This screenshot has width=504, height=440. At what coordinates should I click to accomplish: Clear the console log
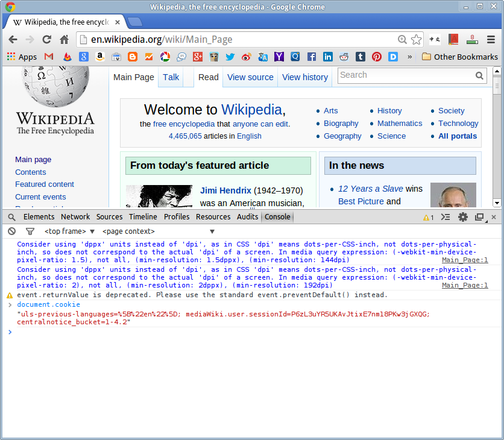pyautogui.click(x=12, y=231)
